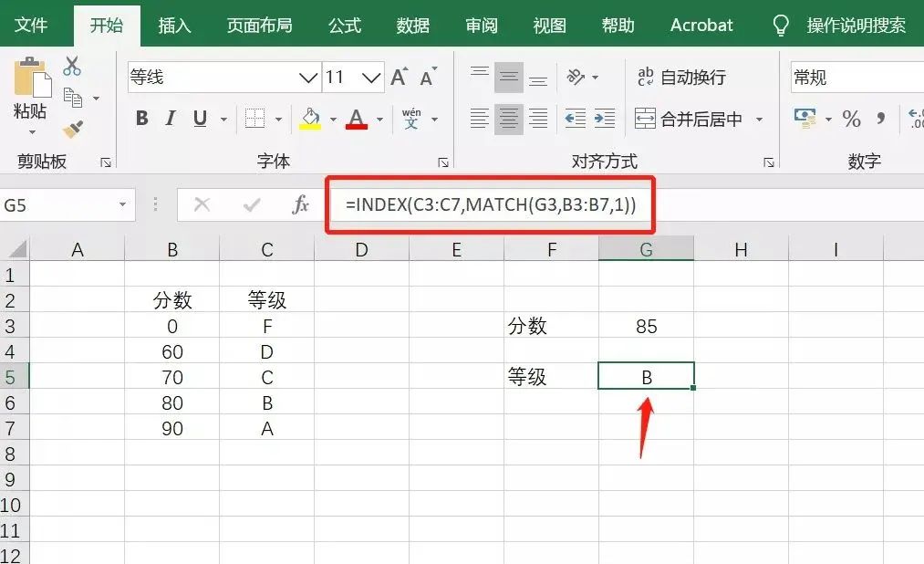Select center alignment icon
This screenshot has width=924, height=564.
click(507, 118)
